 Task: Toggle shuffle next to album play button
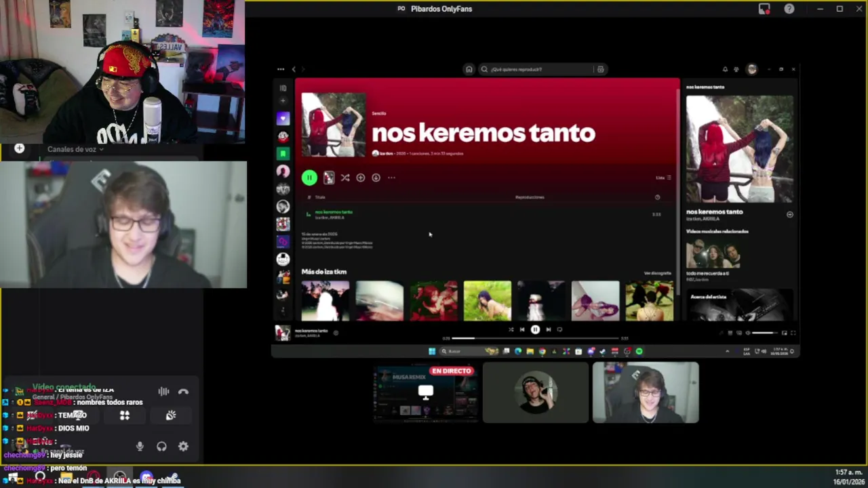(x=345, y=178)
